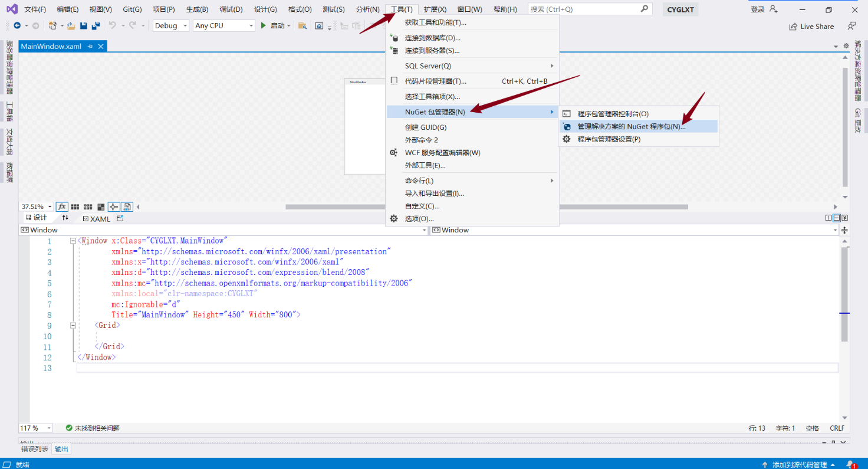
Task: Toggle snapping to snaplines icon
Action: (114, 206)
